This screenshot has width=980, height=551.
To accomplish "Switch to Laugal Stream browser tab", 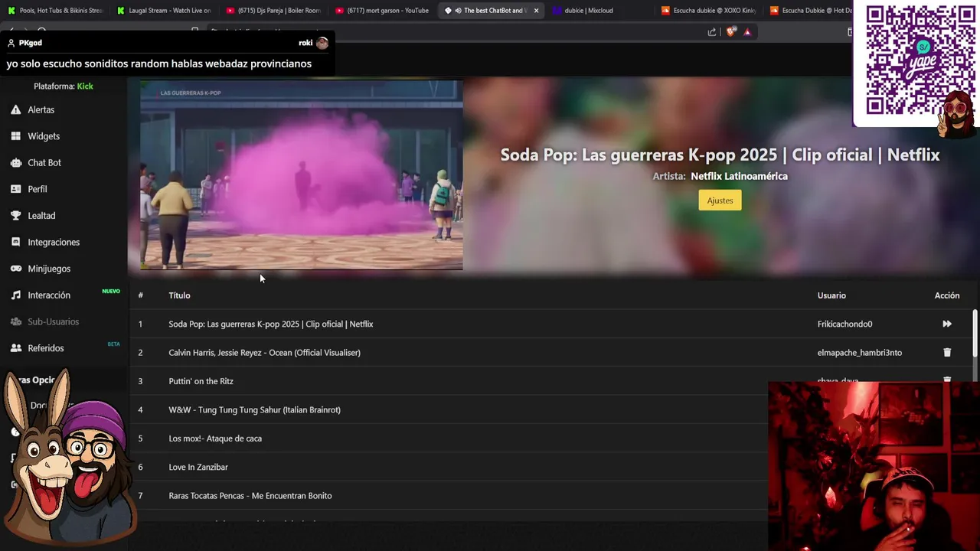I will [164, 11].
